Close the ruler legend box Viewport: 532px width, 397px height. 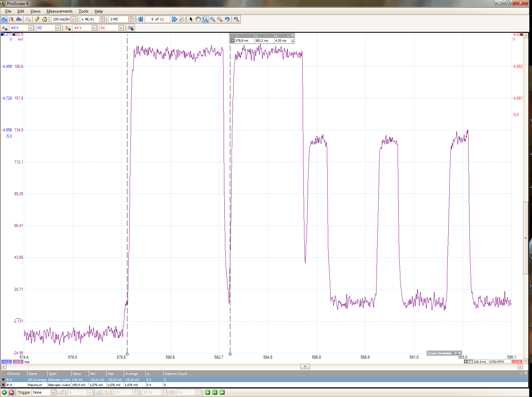pos(292,35)
